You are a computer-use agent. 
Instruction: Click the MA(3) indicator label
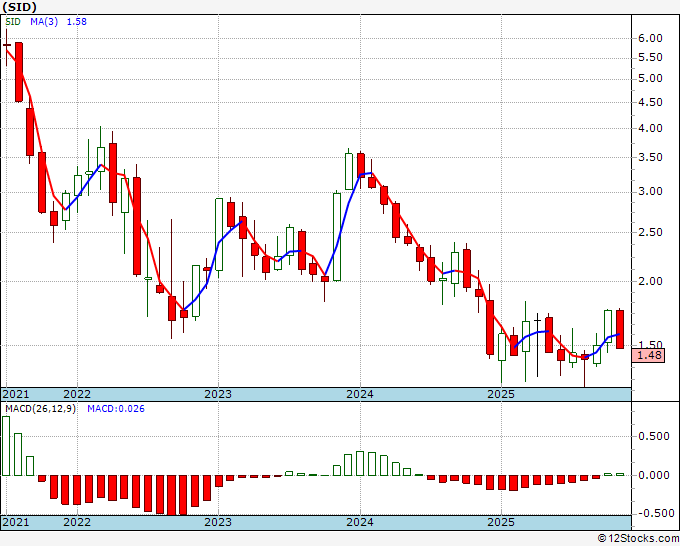point(44,22)
